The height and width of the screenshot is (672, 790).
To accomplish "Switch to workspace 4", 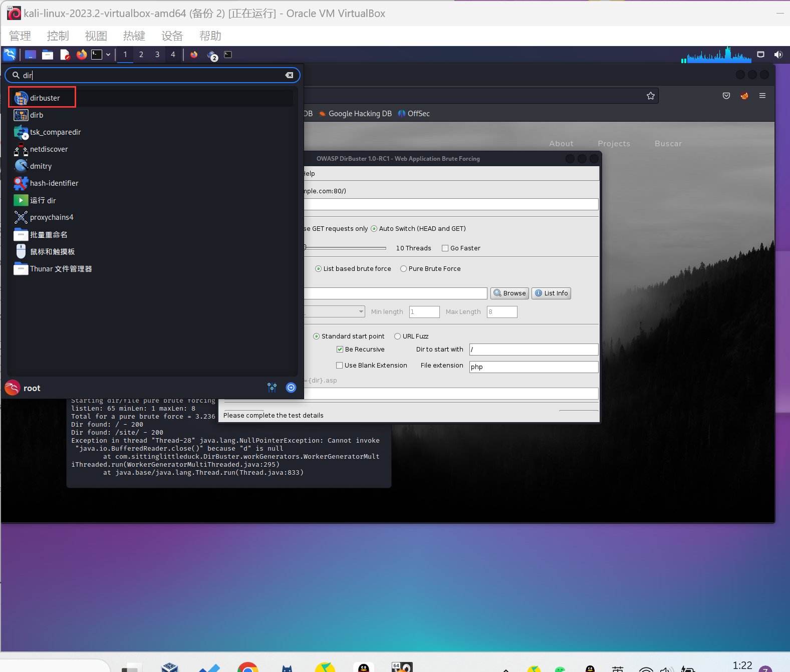I will pyautogui.click(x=173, y=55).
